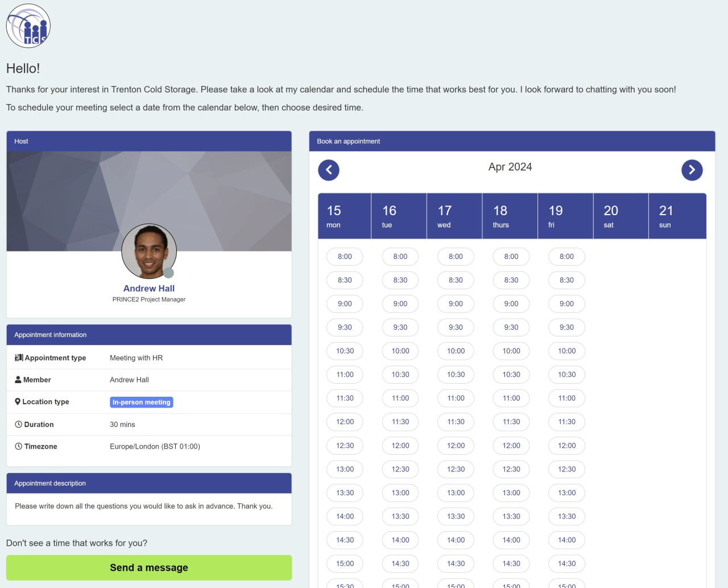Click the location pin icon for Location type

17,402
